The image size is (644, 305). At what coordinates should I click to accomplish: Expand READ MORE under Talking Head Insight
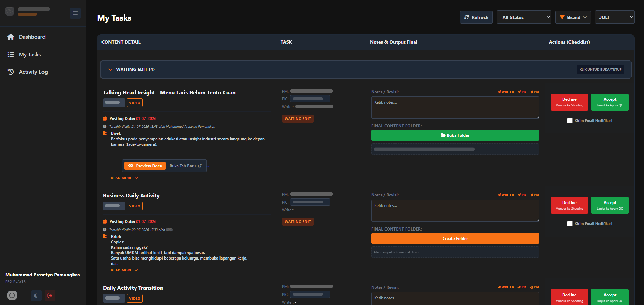click(124, 178)
